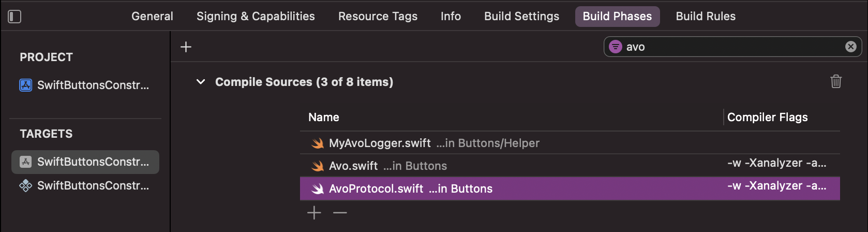This screenshot has width=868, height=232.
Task: Select the SwiftButtonsConstr project item
Action: coord(85,85)
